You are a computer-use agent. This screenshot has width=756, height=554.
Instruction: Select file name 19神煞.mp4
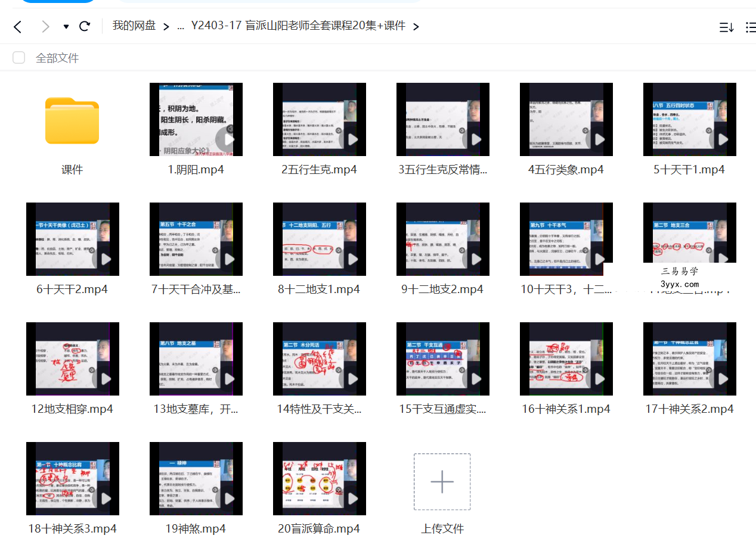[x=196, y=529]
